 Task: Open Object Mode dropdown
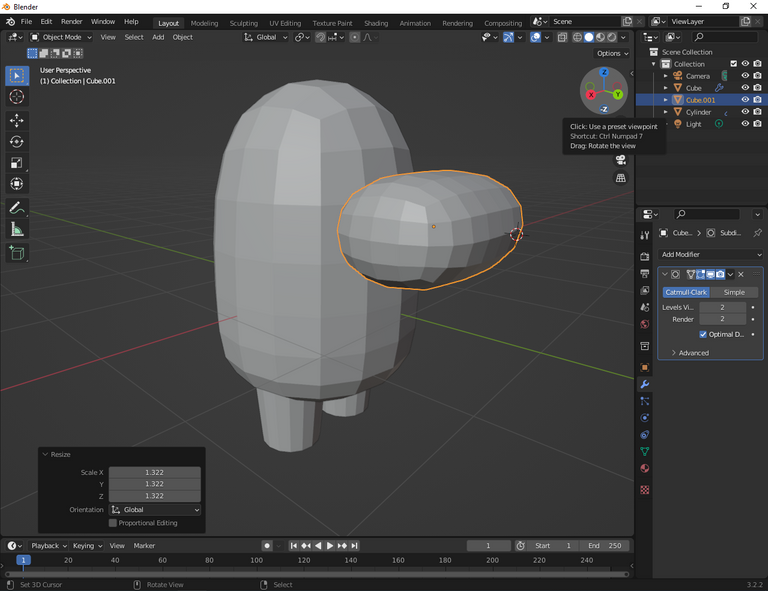[x=61, y=37]
